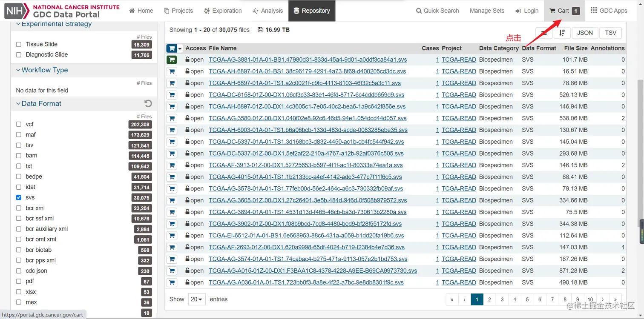Add TCGA-AG-3894-01A file to cart
Viewport: 644px width, 319px height.
(x=172, y=212)
